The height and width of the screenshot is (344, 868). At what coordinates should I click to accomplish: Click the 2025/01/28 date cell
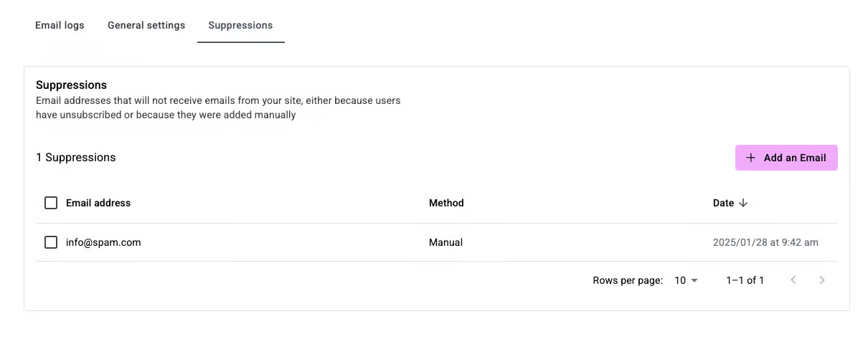coord(765,242)
